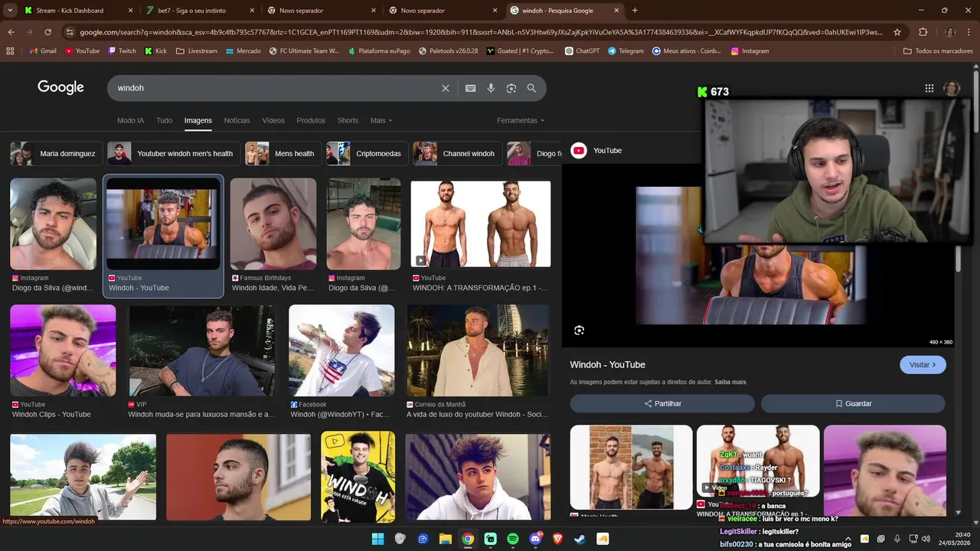Open Discord from the taskbar
This screenshot has width=980, height=551.
pos(535,539)
